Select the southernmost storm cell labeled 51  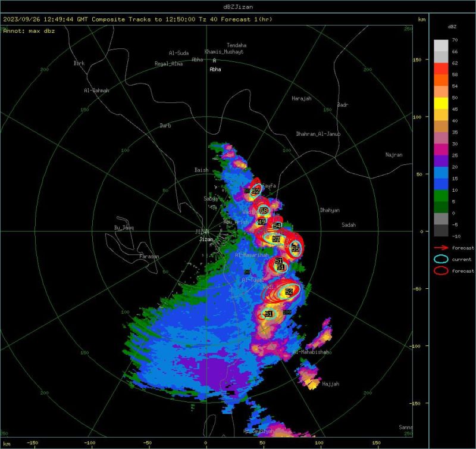(268, 314)
